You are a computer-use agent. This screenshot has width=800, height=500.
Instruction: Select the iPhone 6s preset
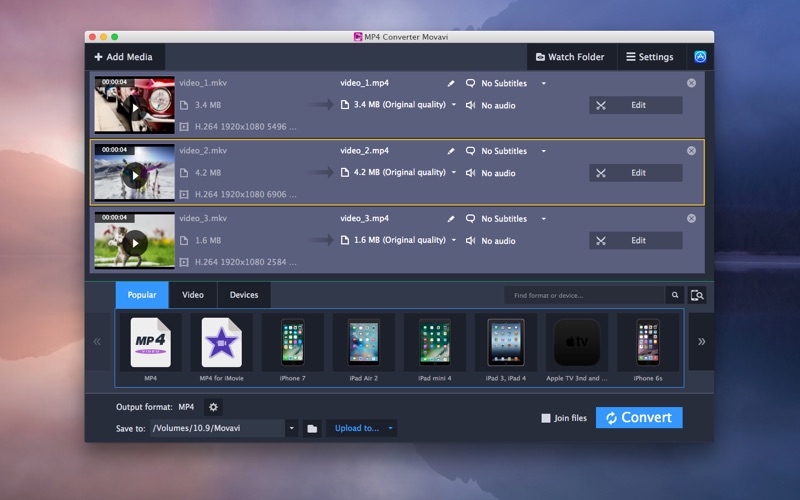point(648,349)
